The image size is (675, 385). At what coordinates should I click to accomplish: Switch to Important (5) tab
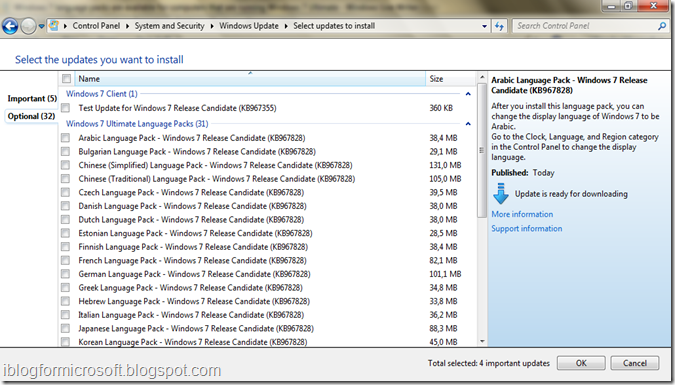tap(32, 99)
